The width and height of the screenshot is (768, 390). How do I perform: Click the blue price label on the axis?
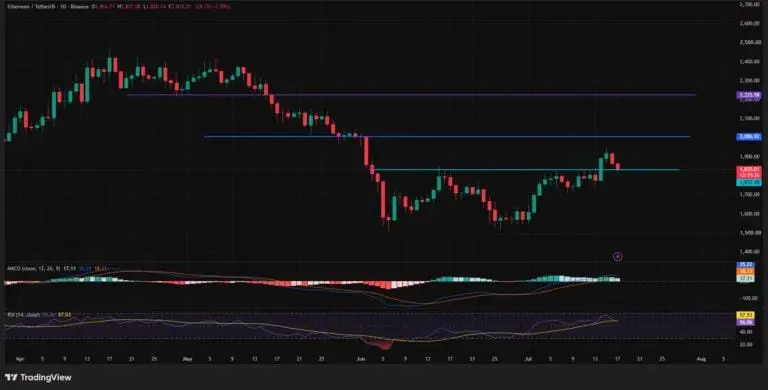click(749, 137)
